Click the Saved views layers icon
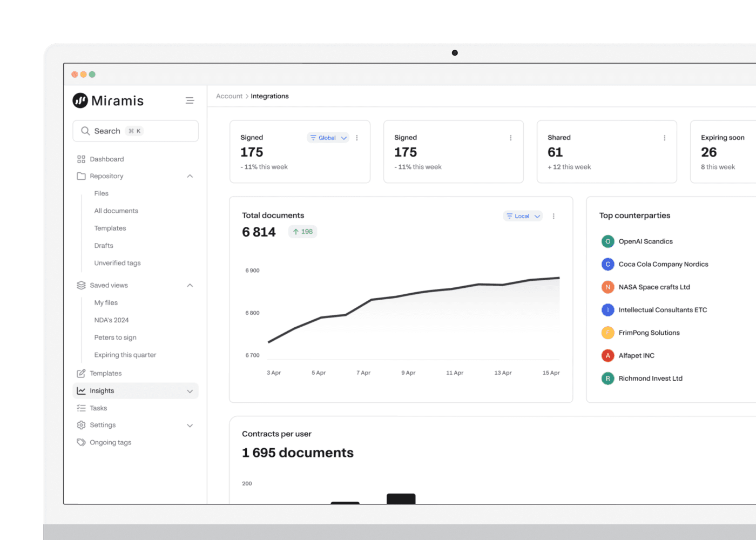 pyautogui.click(x=81, y=285)
